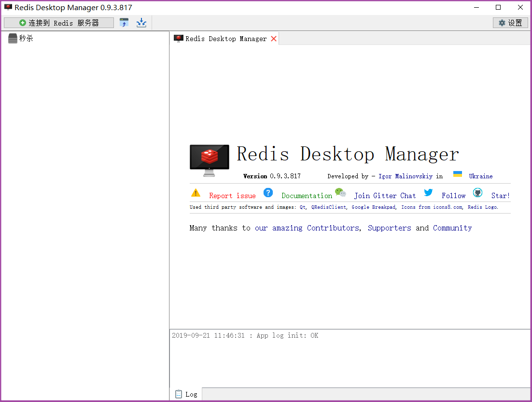Open the Google Breakpad link

(x=374, y=207)
